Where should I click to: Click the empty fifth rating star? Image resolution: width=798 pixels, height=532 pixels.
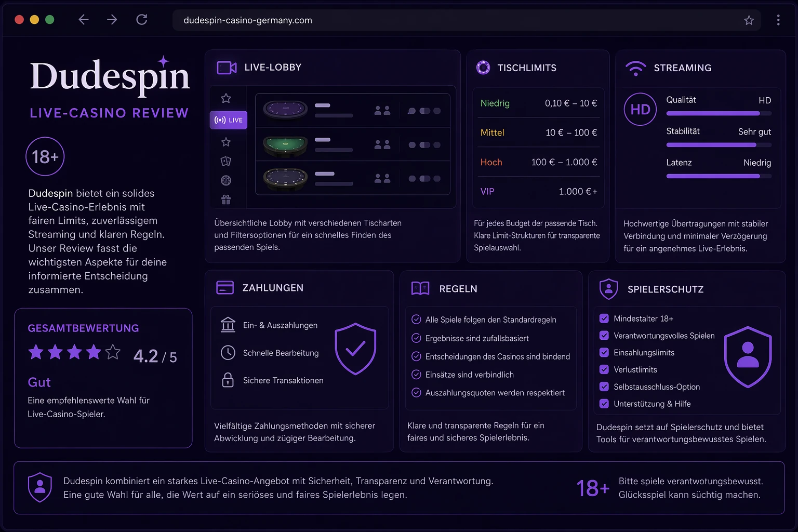coord(113,352)
